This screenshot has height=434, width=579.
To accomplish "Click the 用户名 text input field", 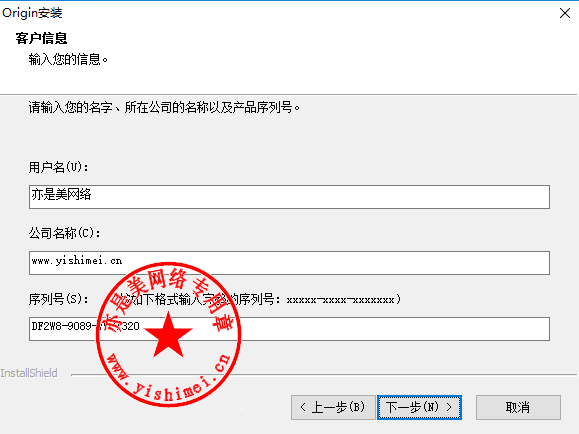I will [289, 197].
